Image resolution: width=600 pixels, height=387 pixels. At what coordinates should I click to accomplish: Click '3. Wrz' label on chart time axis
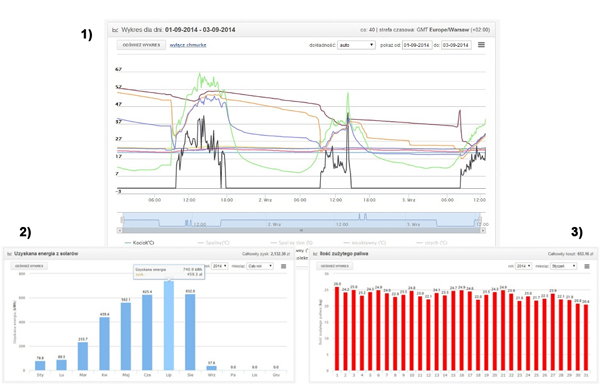(408, 200)
